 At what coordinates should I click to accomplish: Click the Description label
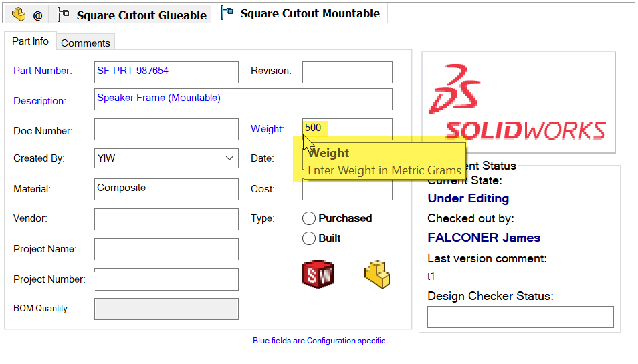[39, 101]
